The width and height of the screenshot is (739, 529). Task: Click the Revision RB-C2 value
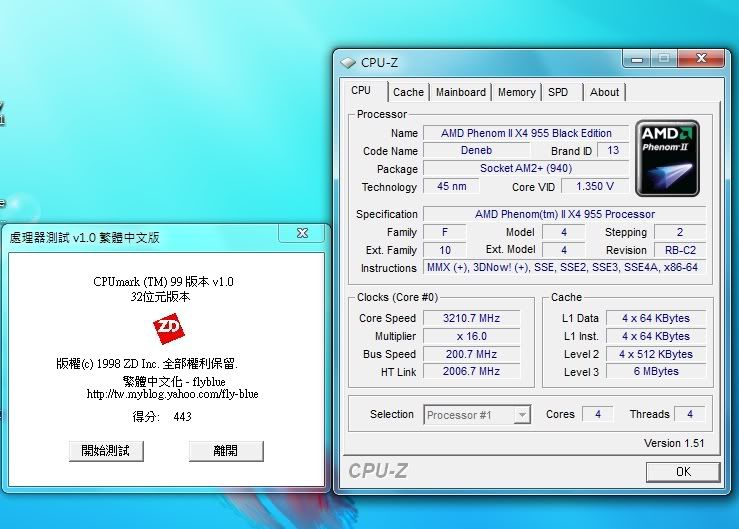click(x=680, y=250)
